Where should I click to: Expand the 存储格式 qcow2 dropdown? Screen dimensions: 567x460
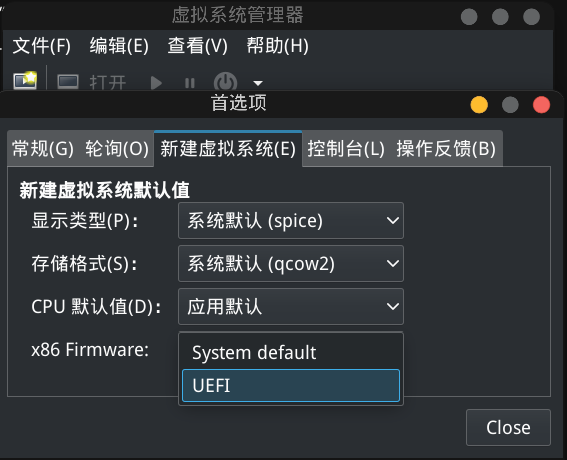click(x=291, y=263)
